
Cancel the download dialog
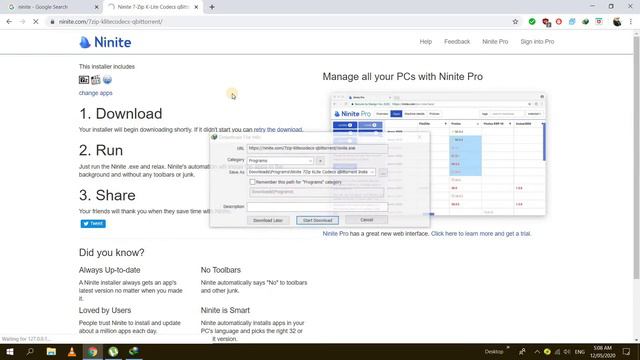pyautogui.click(x=367, y=220)
